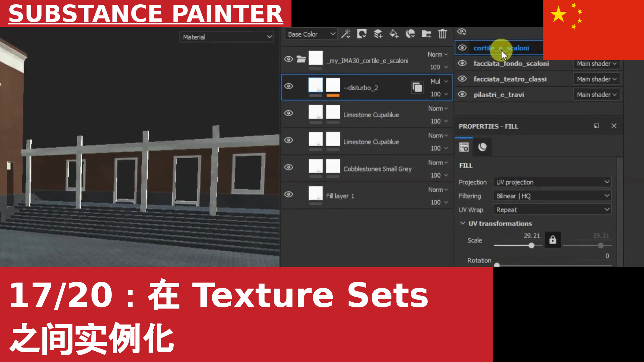644x362 pixels.
Task: Click the add mask icon in layer toolbar
Action: coord(362,34)
